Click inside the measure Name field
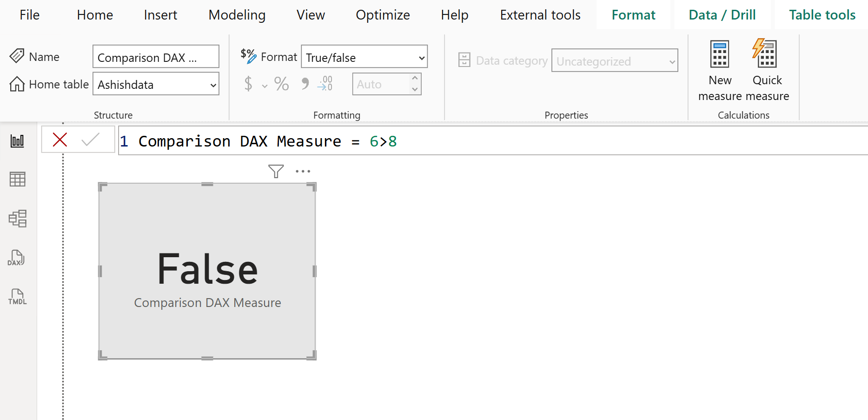 click(x=156, y=57)
